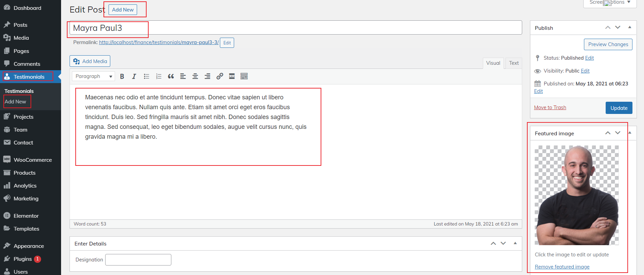Move the Featured image panel down

[618, 133]
